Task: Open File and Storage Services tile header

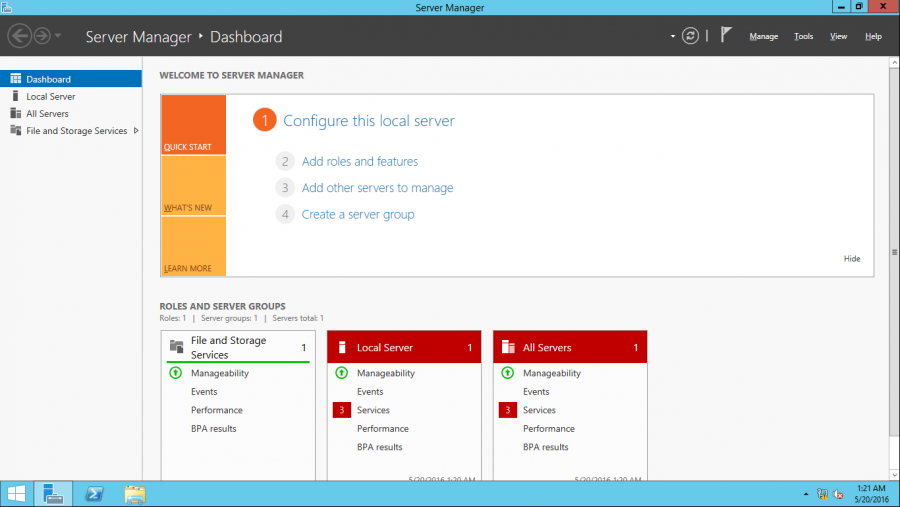Action: [x=238, y=347]
